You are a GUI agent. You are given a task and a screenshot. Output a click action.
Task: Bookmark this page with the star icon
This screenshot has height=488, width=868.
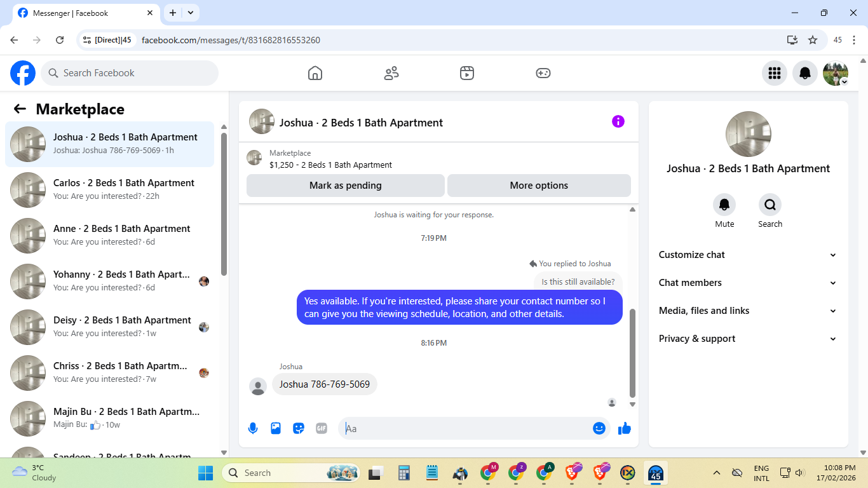coord(813,40)
